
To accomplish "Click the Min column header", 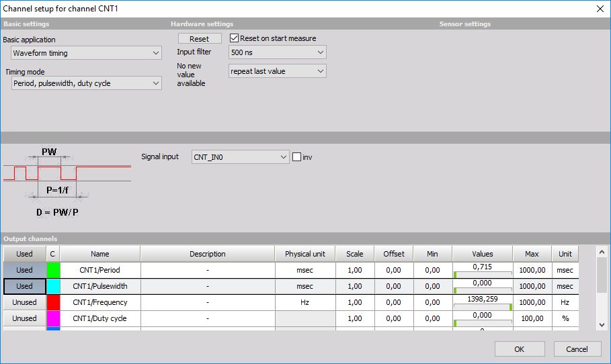I will [432, 254].
